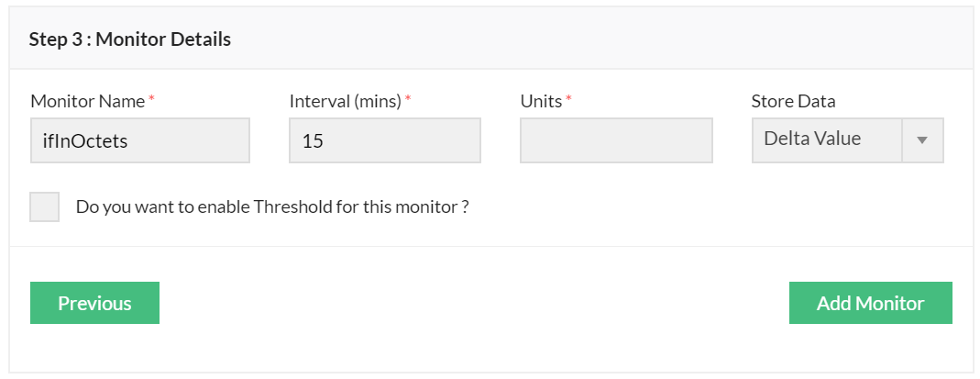The width and height of the screenshot is (980, 379).
Task: Click the Store Data label
Action: coord(793,101)
